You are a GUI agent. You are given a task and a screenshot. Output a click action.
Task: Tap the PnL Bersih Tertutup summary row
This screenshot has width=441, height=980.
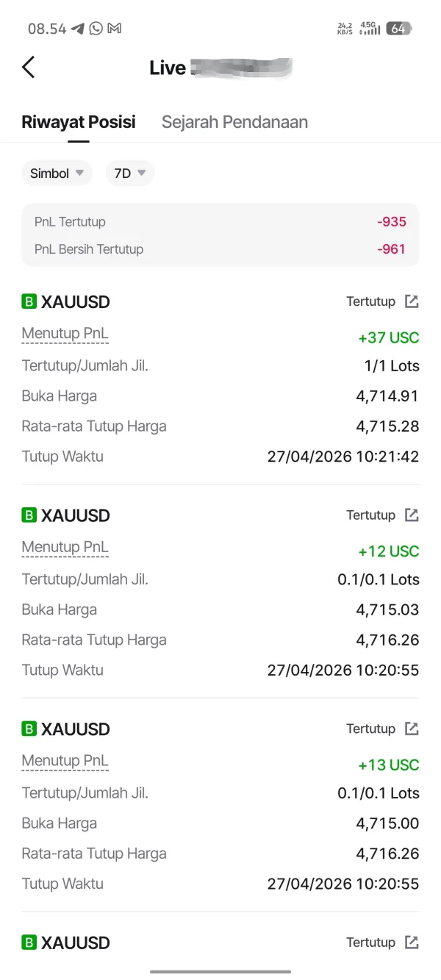click(x=220, y=249)
